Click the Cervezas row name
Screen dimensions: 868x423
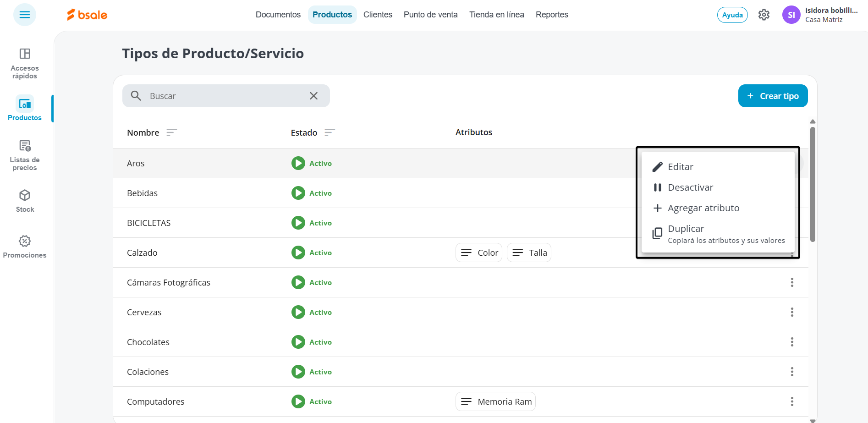click(144, 312)
